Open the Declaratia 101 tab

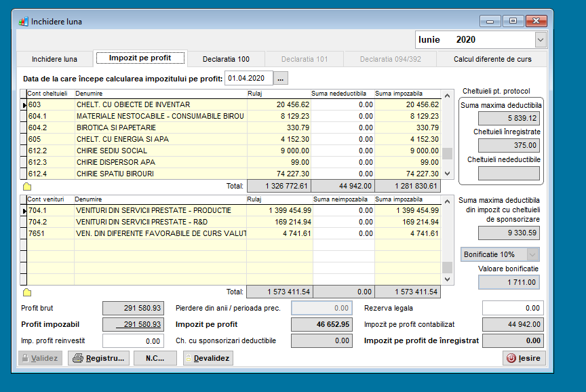coord(305,59)
